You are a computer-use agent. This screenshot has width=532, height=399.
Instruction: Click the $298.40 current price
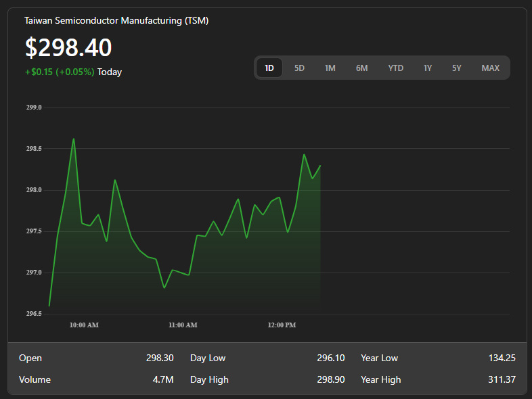(x=68, y=47)
